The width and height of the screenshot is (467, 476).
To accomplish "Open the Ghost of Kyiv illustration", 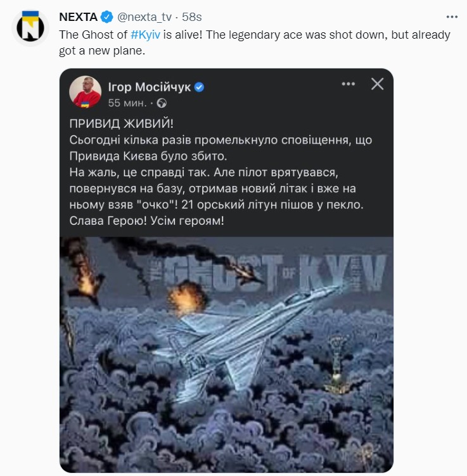I will (x=226, y=354).
